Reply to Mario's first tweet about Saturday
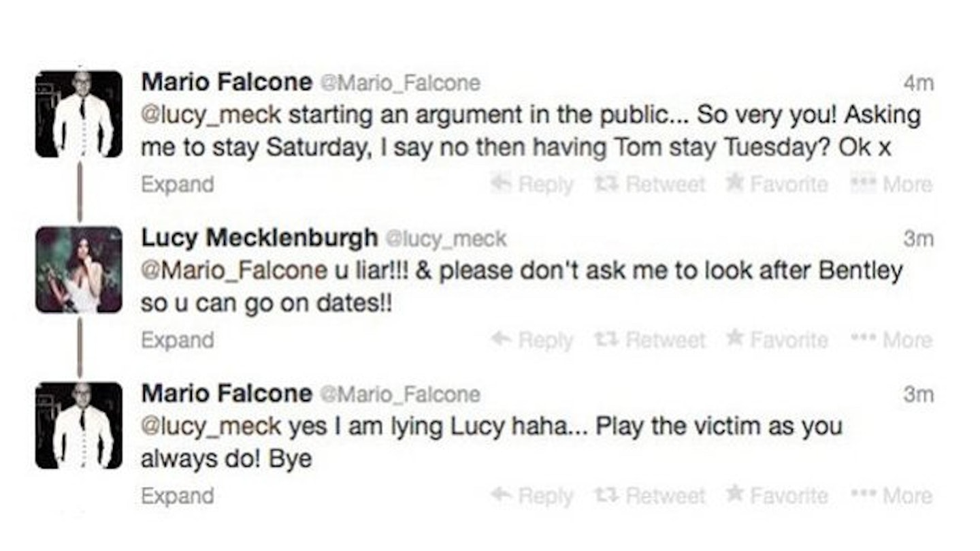The height and width of the screenshot is (551, 980). tap(533, 185)
